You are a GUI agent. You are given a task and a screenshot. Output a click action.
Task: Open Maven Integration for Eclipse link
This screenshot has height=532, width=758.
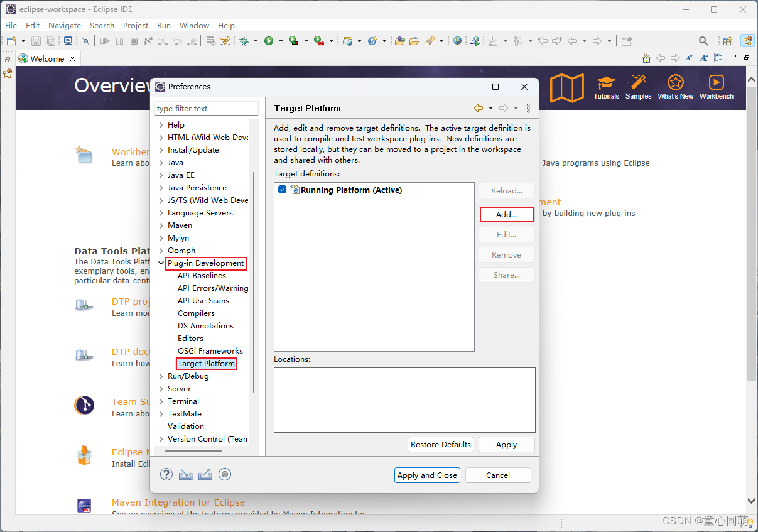[178, 502]
